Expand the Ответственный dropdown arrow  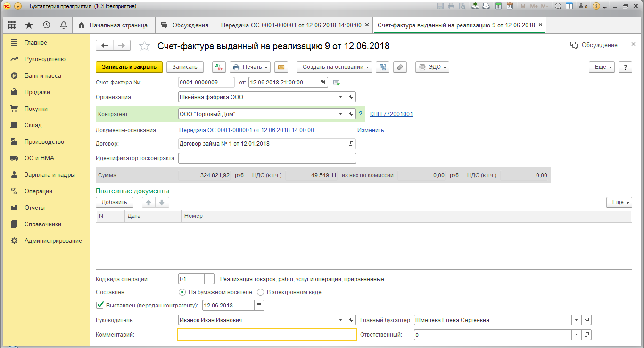(577, 335)
